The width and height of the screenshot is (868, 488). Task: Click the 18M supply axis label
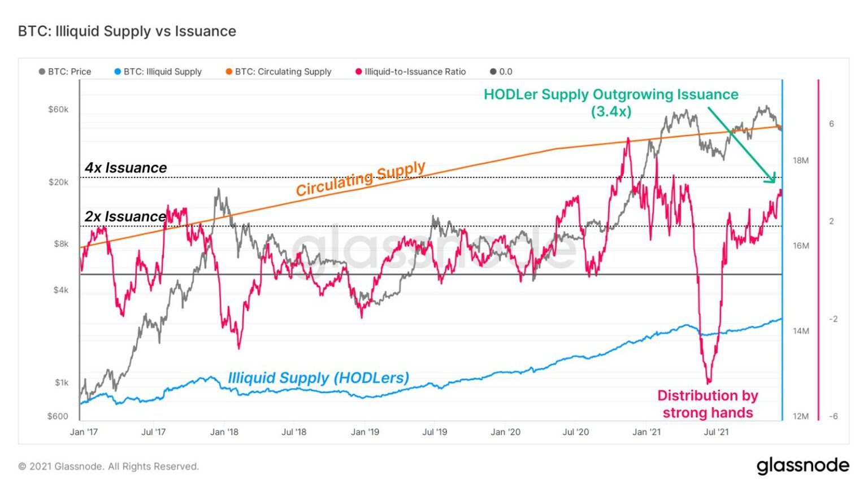801,160
